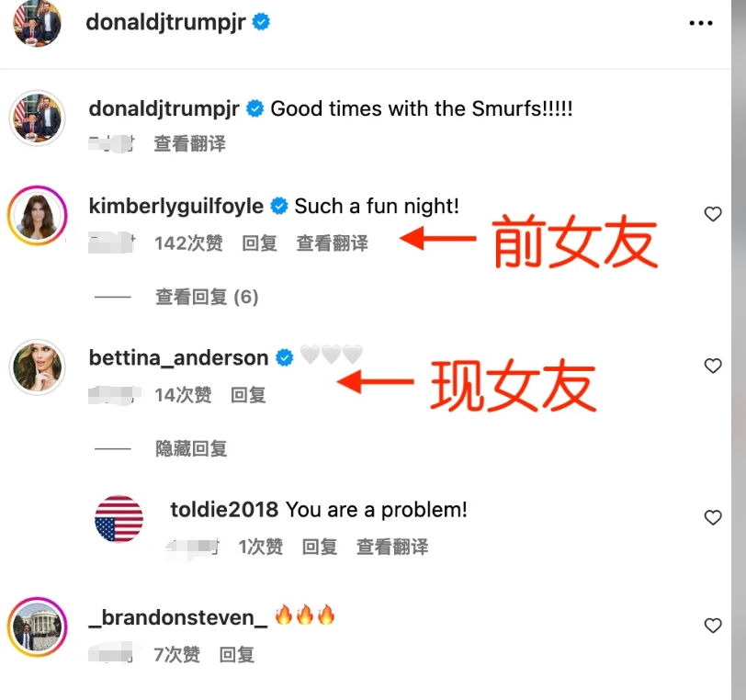Screen dimensions: 746x700
Task: View 142次赞 likes on Kimberly's comment
Action: (189, 243)
